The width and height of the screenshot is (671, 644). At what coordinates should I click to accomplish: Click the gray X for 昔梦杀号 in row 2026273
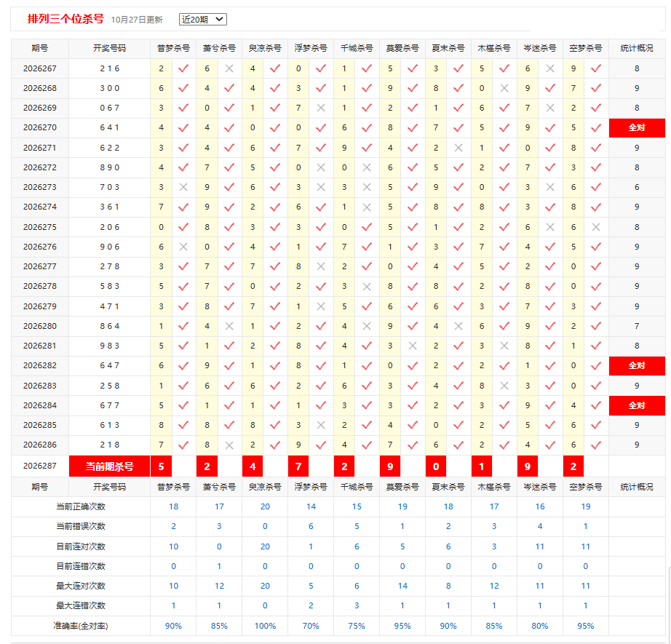click(183, 187)
